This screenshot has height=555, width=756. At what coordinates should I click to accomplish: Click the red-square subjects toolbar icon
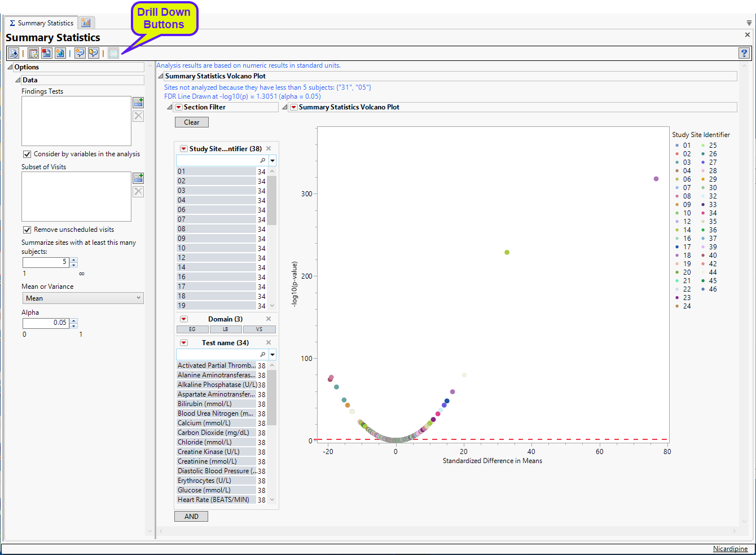point(46,52)
